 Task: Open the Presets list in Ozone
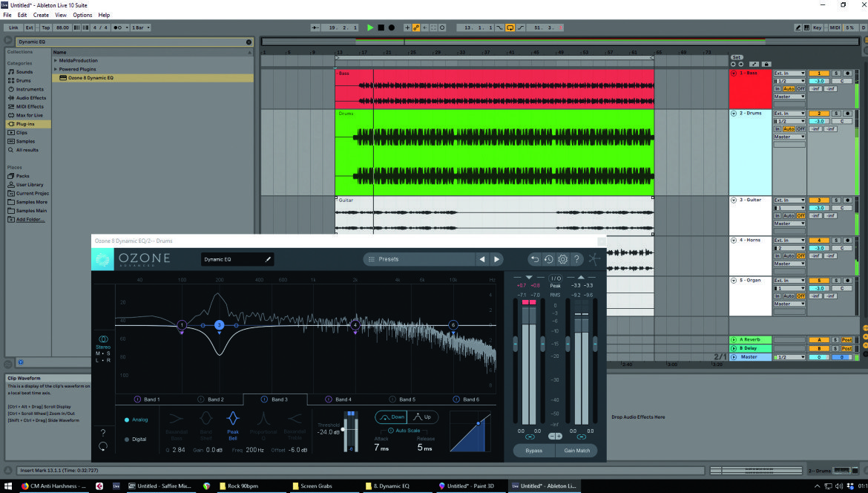(419, 258)
